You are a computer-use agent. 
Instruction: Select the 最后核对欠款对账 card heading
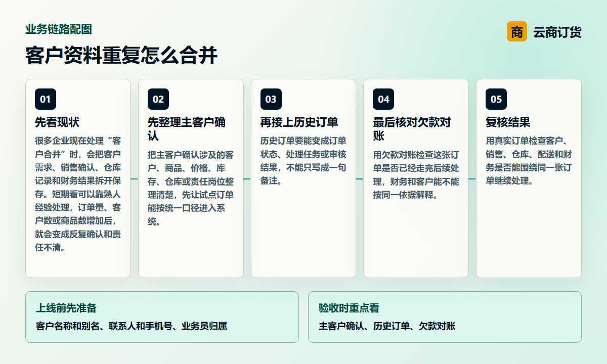tap(412, 129)
